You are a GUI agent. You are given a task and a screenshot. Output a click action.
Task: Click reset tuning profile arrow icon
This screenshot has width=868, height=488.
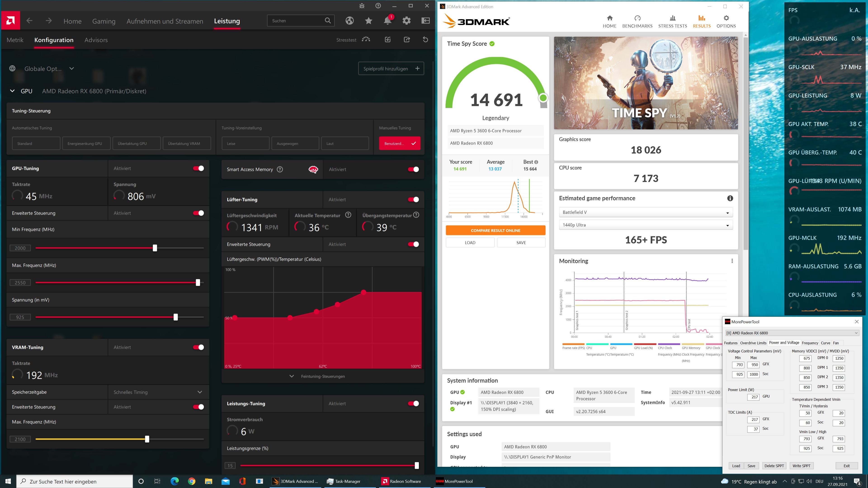click(x=425, y=40)
